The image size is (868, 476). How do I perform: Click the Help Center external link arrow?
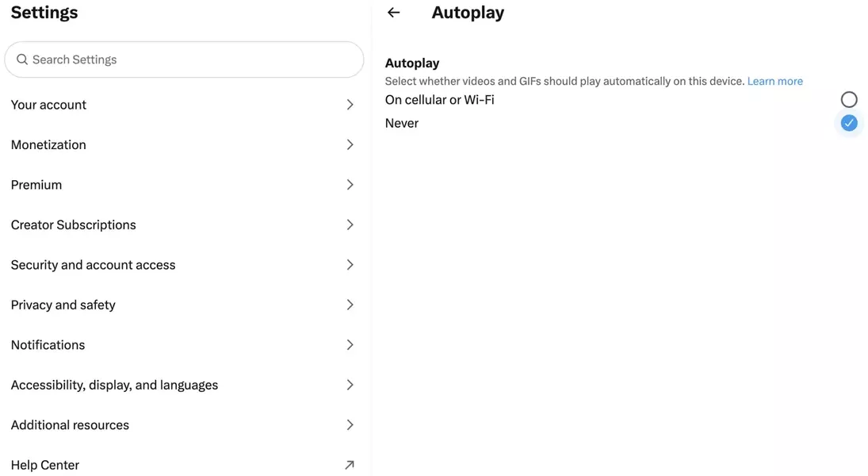tap(350, 465)
